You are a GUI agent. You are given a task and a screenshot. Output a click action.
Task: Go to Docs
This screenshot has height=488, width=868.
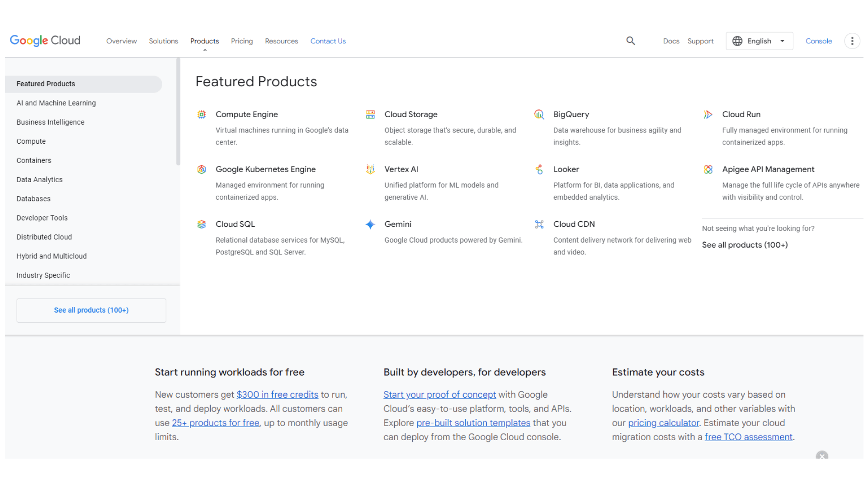671,41
